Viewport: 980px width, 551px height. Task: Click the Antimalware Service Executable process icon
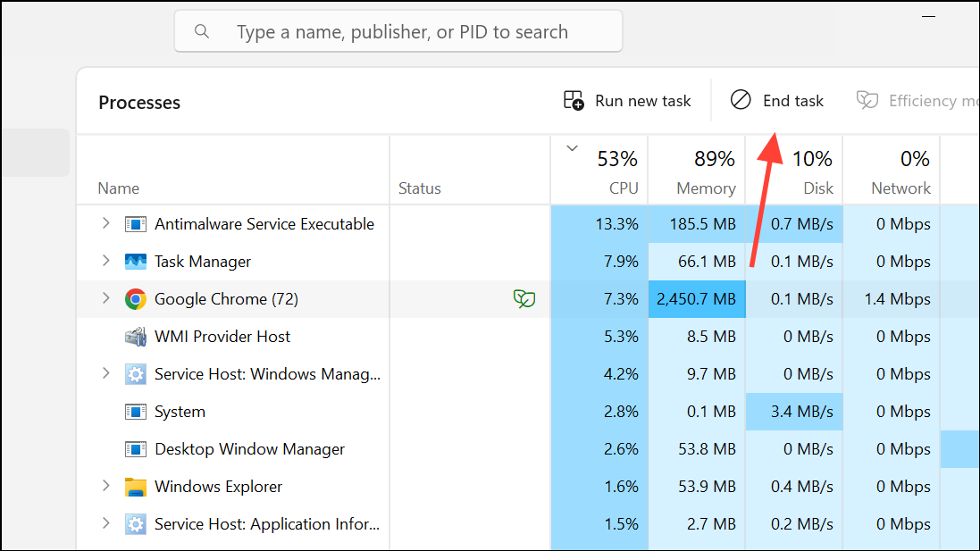click(x=136, y=223)
